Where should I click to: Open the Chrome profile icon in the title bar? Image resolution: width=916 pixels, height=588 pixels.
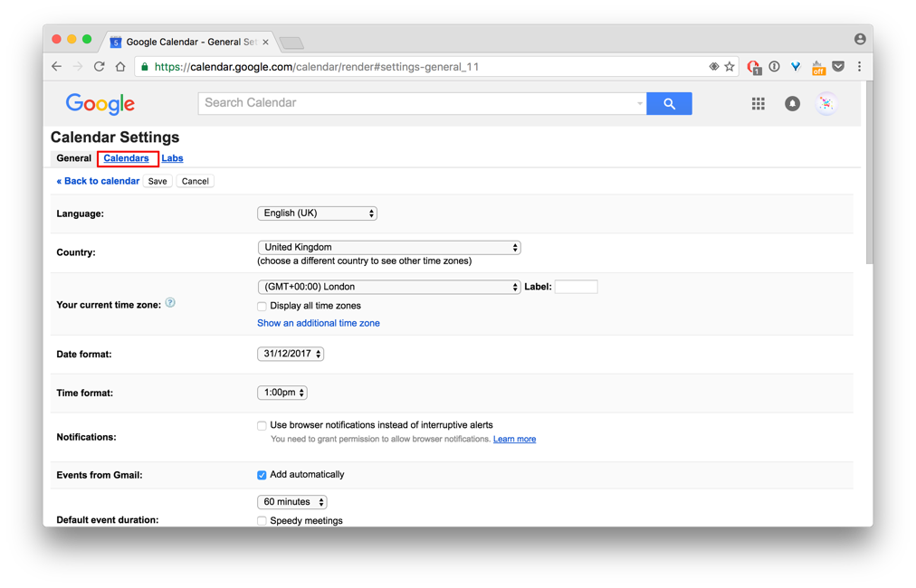[x=860, y=39]
